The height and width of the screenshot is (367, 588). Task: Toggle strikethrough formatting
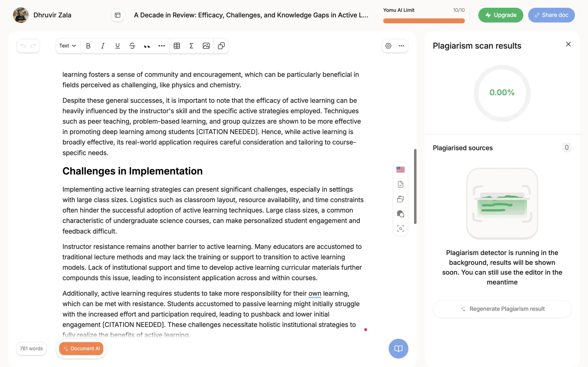(x=132, y=46)
